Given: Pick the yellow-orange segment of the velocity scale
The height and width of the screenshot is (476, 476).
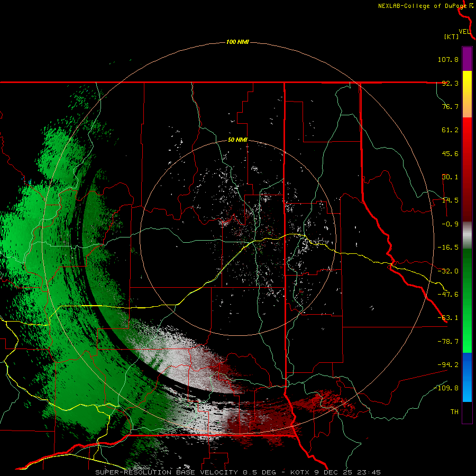Looking at the screenshot, I should pos(467,94).
